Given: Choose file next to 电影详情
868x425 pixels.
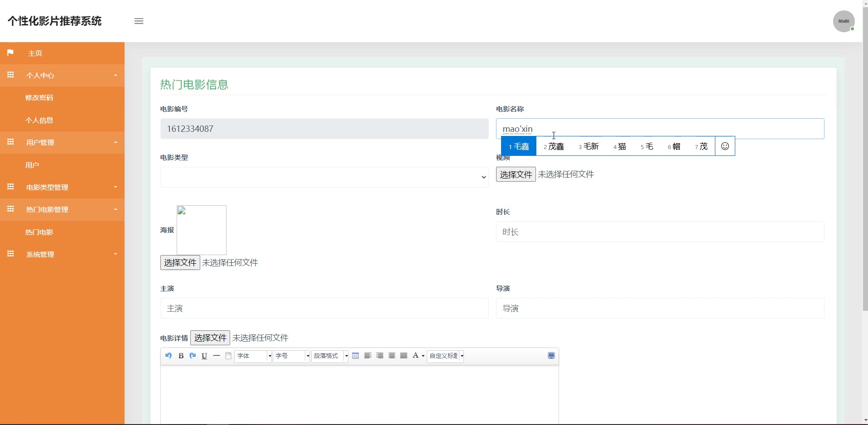Looking at the screenshot, I should [210, 338].
